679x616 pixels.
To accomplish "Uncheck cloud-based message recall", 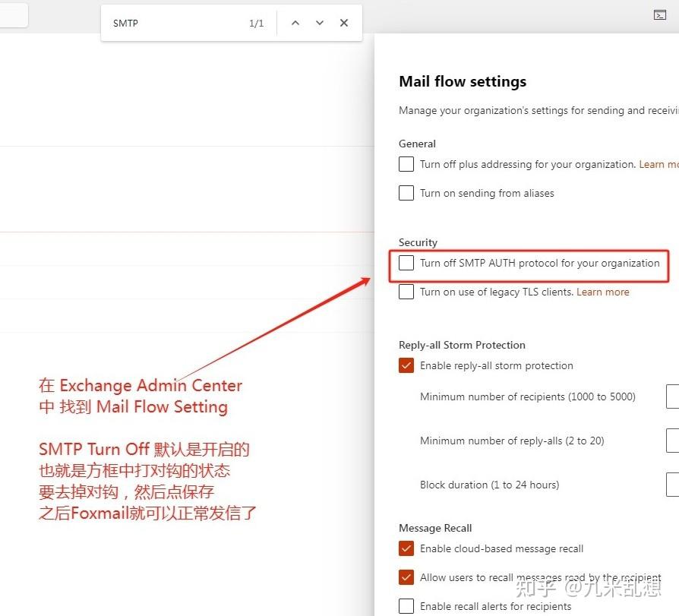I will click(x=406, y=548).
